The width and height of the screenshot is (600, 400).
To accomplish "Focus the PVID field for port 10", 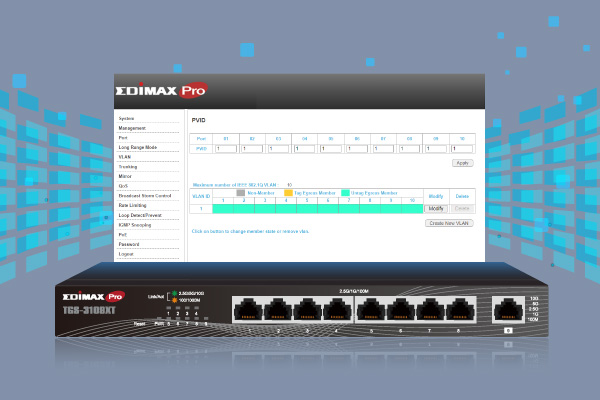I will pyautogui.click(x=462, y=149).
